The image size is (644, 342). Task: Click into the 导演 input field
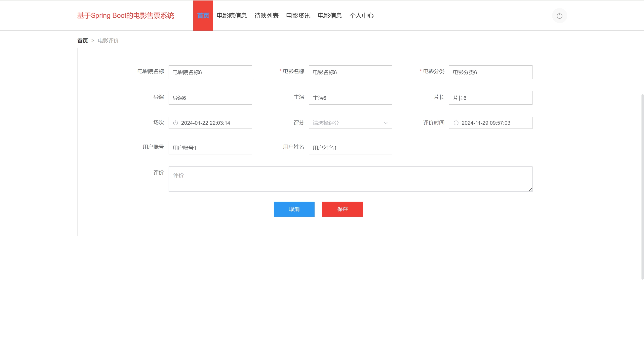[210, 98]
